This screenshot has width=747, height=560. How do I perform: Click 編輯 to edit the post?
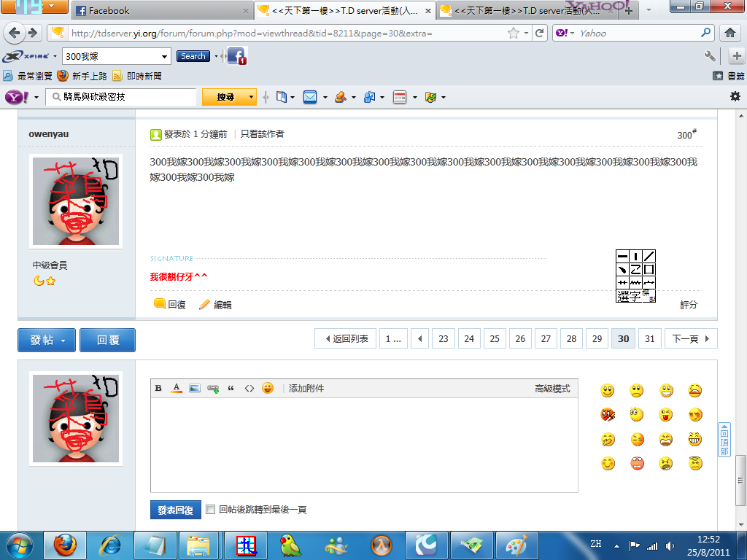(216, 305)
